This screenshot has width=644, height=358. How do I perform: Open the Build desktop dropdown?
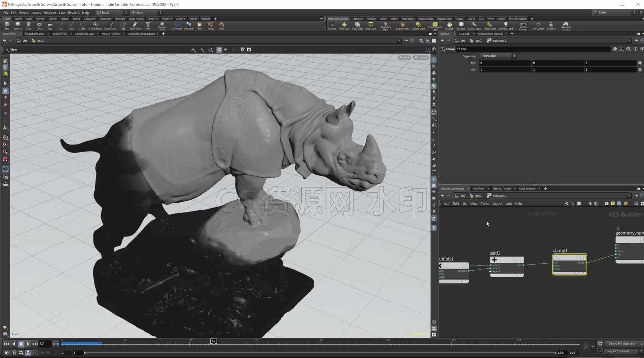pos(112,13)
